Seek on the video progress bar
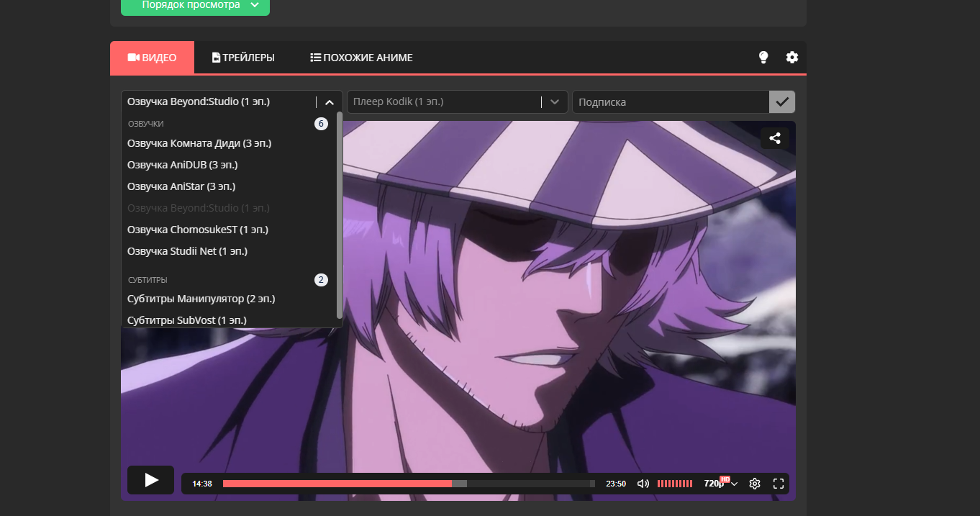This screenshot has width=980, height=516. 409,484
